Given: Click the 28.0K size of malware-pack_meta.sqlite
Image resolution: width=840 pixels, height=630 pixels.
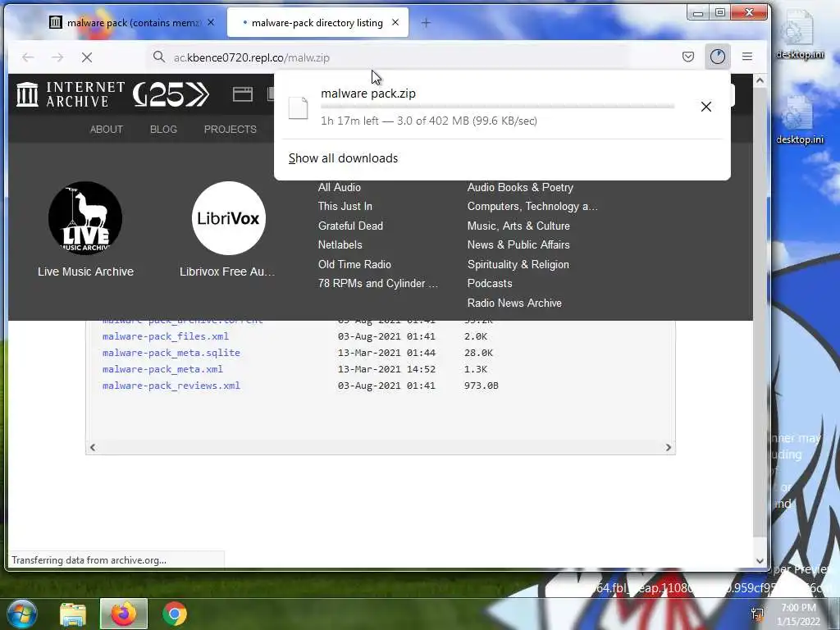Looking at the screenshot, I should point(478,353).
